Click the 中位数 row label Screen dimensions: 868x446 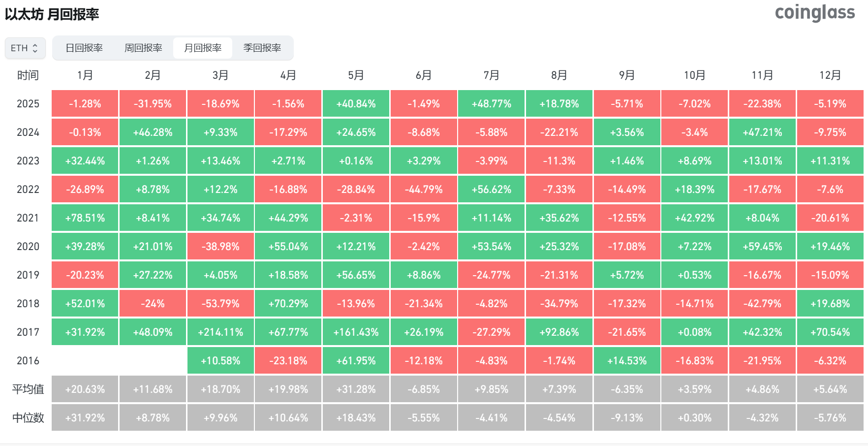pos(28,418)
